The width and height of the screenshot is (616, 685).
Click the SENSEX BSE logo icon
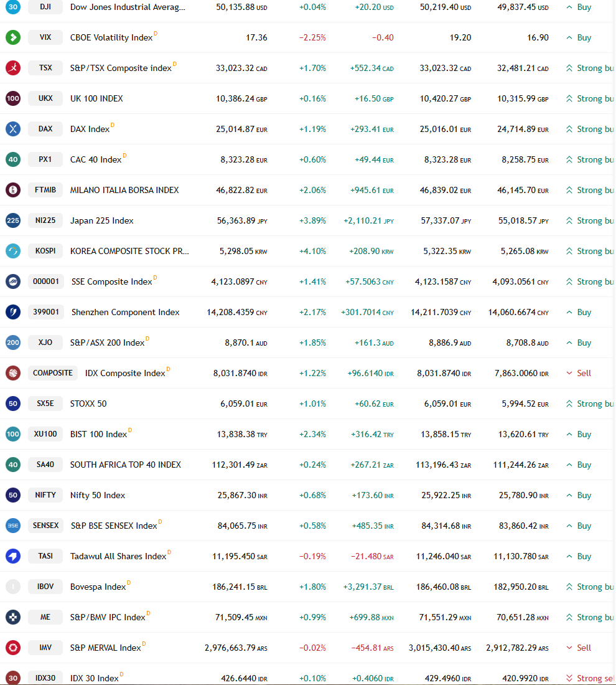(x=13, y=526)
